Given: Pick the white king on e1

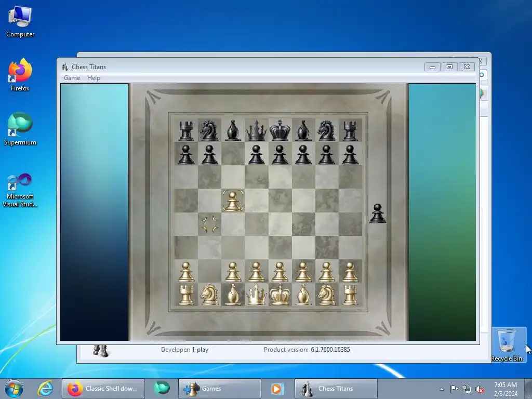Looking at the screenshot, I should [x=280, y=295].
